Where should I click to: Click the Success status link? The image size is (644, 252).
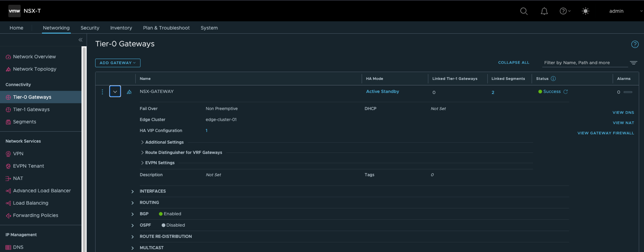pos(552,92)
